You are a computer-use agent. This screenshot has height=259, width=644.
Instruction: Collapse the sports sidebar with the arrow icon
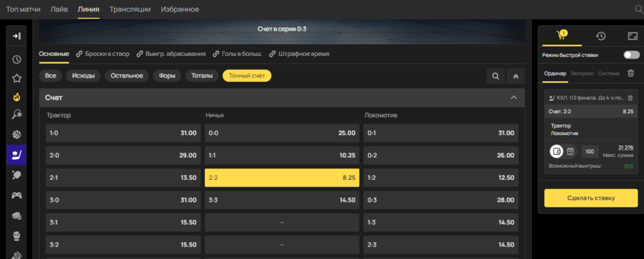[16, 36]
